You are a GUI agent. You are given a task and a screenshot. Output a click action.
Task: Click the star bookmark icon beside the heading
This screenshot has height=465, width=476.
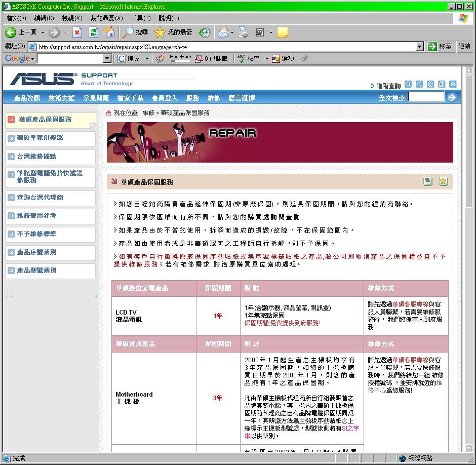click(443, 181)
